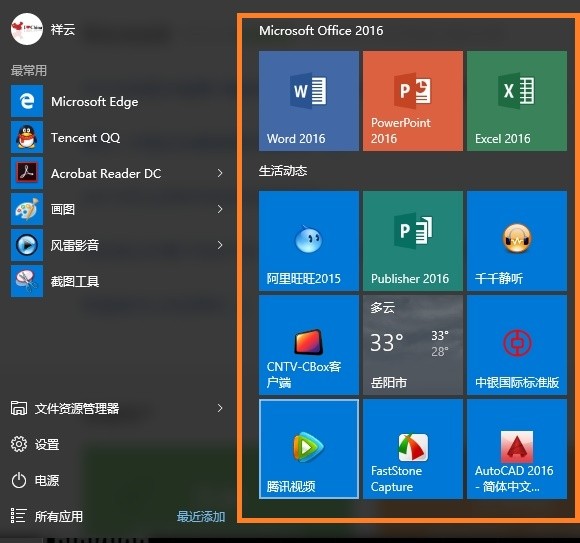Launch the AutoCAD 2016 tile

click(517, 449)
